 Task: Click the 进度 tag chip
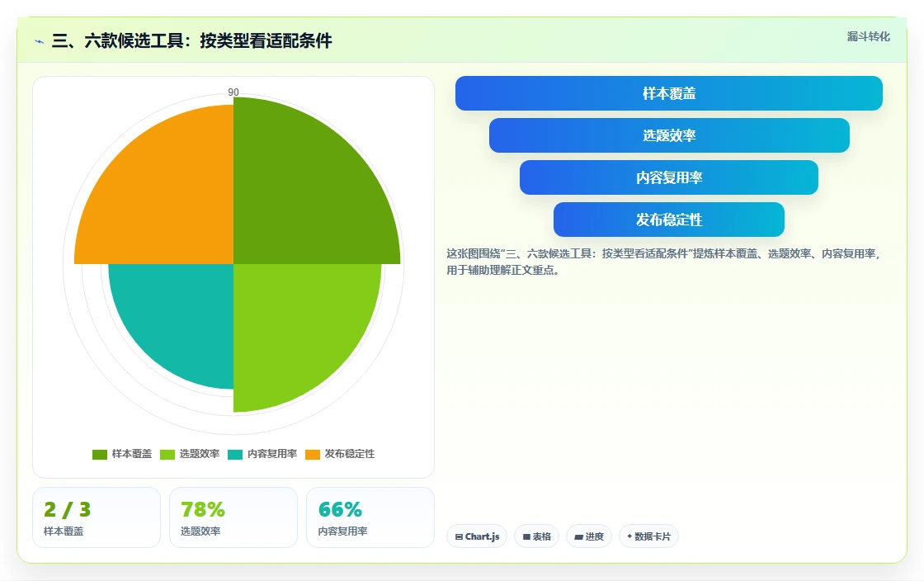[589, 536]
